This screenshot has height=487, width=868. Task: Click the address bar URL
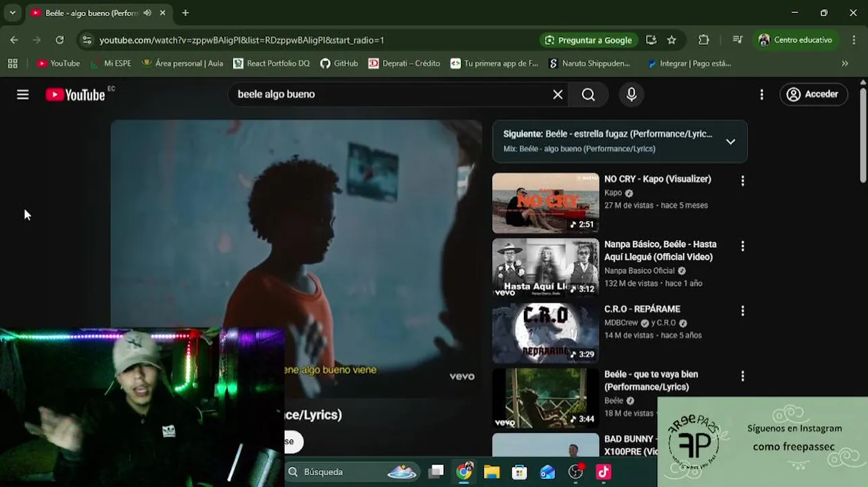tap(242, 40)
